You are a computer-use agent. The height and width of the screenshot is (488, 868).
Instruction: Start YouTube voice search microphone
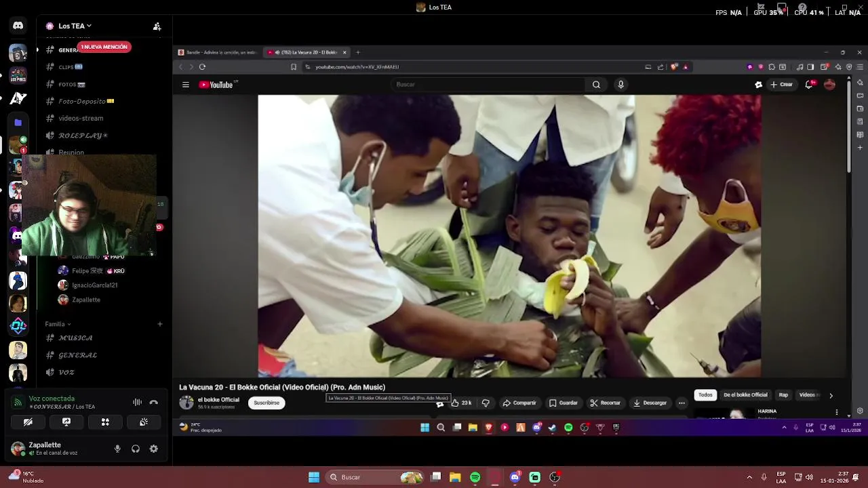coord(620,84)
